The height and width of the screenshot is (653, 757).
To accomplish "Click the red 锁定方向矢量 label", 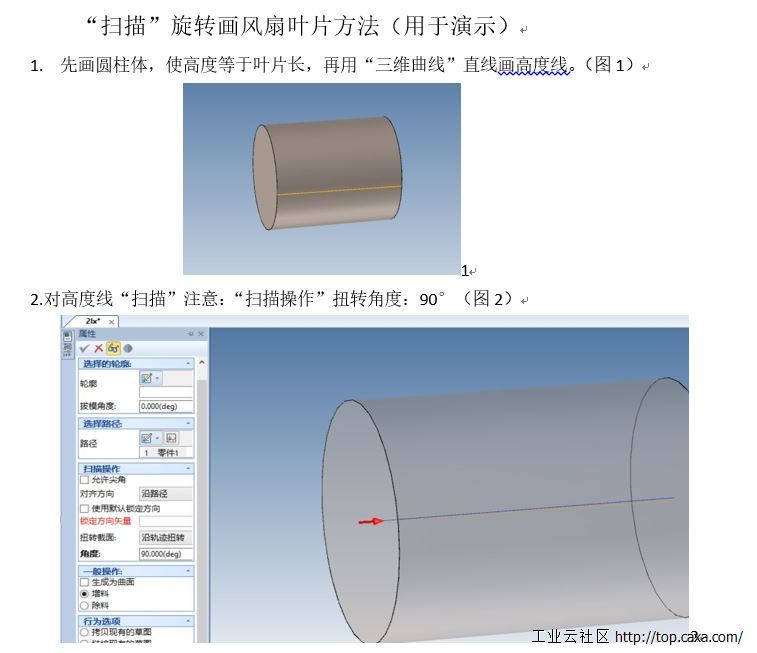I will point(105,521).
